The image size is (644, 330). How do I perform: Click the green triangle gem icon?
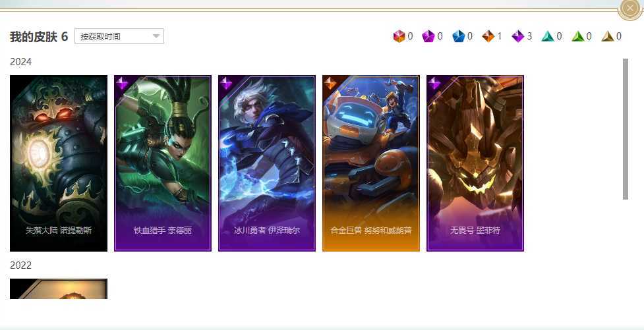(x=578, y=36)
